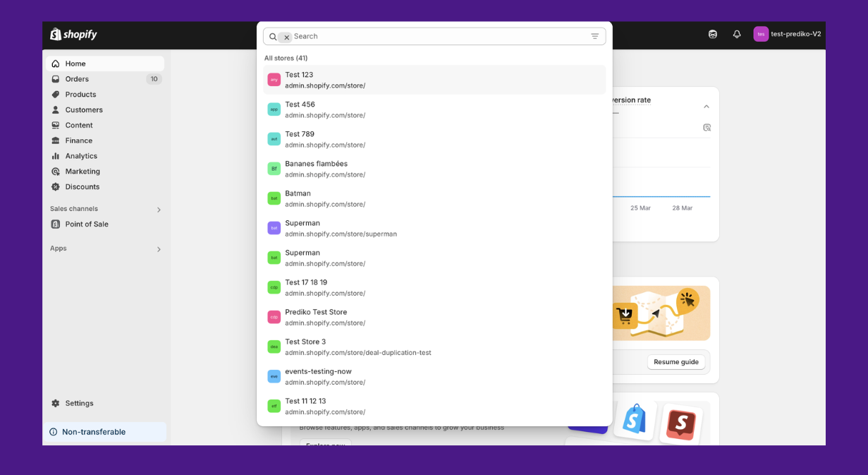Open Content in the sidebar
Viewport: 868px width, 475px height.
tap(105, 125)
